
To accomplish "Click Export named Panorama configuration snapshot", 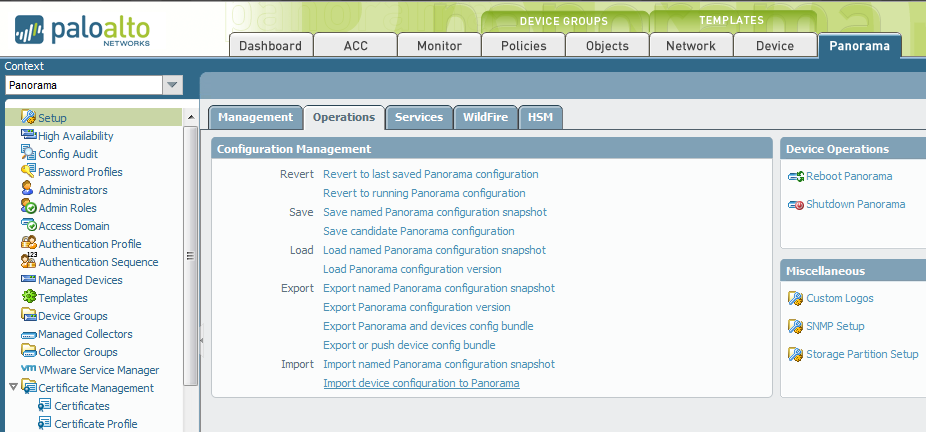I will (439, 288).
